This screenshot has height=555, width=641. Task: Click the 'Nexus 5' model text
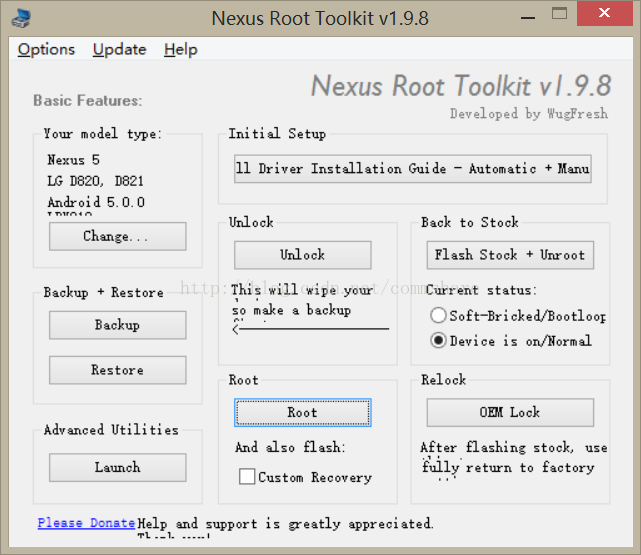[x=74, y=159]
